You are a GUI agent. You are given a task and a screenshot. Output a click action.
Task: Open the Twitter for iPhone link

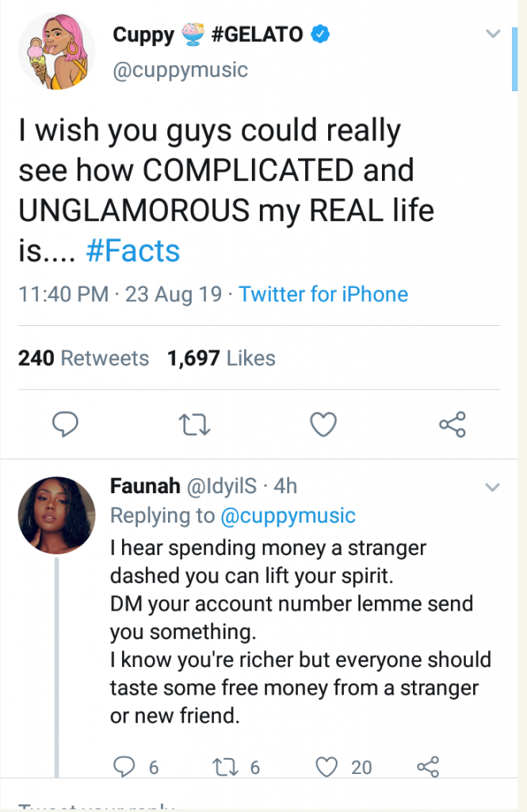point(323,295)
